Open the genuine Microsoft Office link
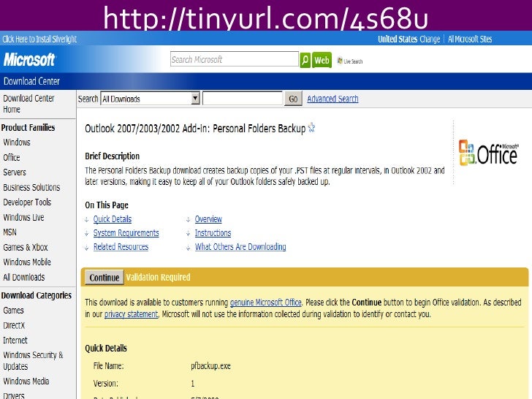This screenshot has height=399, width=532. click(x=266, y=303)
